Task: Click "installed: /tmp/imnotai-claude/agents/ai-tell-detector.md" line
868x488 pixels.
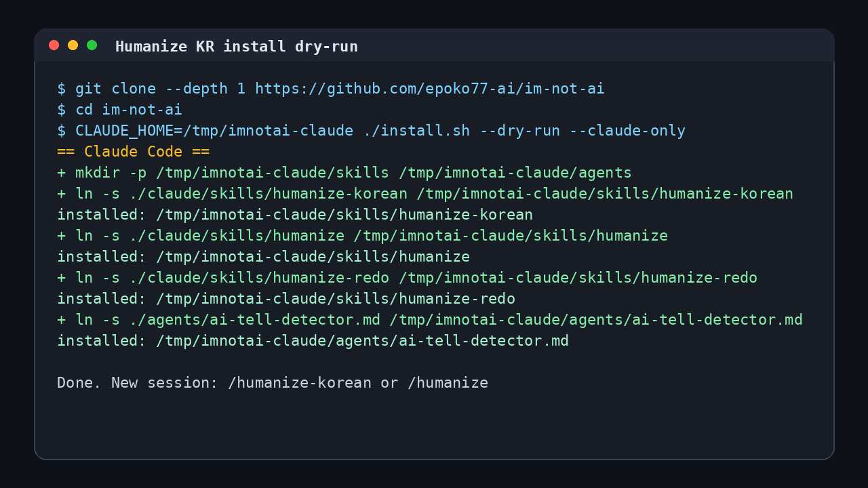Action: pos(313,341)
